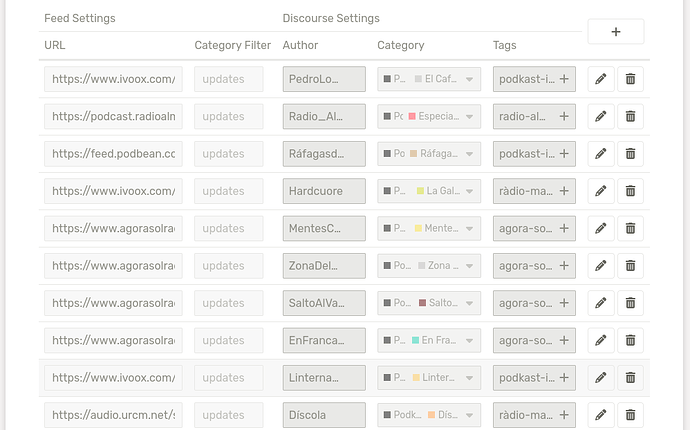
Task: Click the Tags column header
Action: [x=504, y=45]
